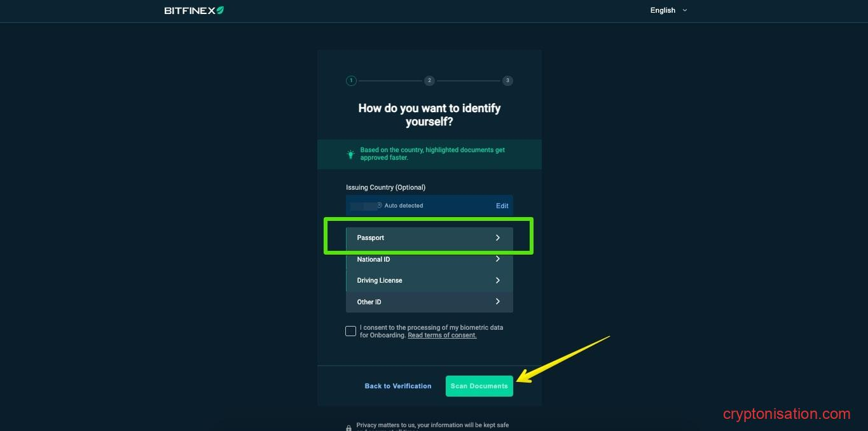Click the Passport row chevron arrow
Viewport: 868px width, 431px height.
498,237
